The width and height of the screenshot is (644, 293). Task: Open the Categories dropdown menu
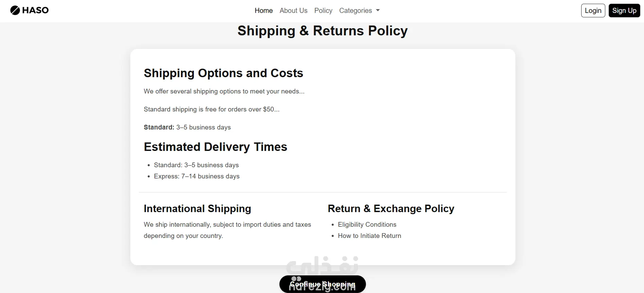click(x=355, y=11)
